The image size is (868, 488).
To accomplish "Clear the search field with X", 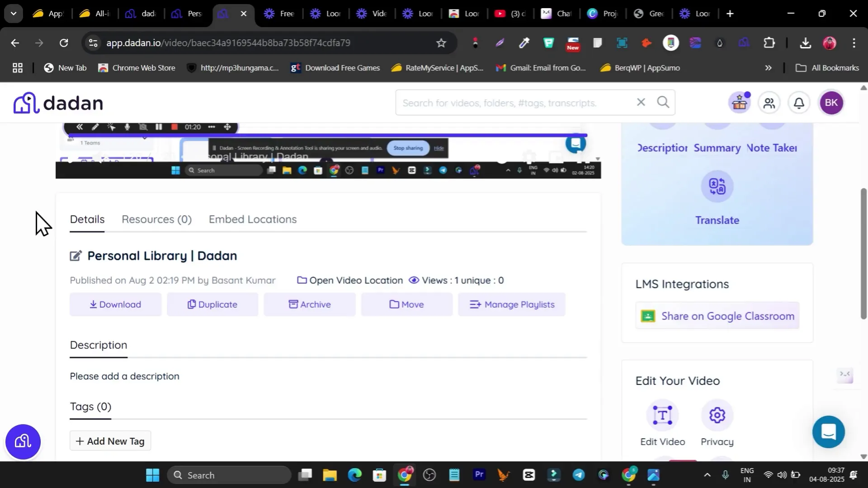I will pos(641,102).
